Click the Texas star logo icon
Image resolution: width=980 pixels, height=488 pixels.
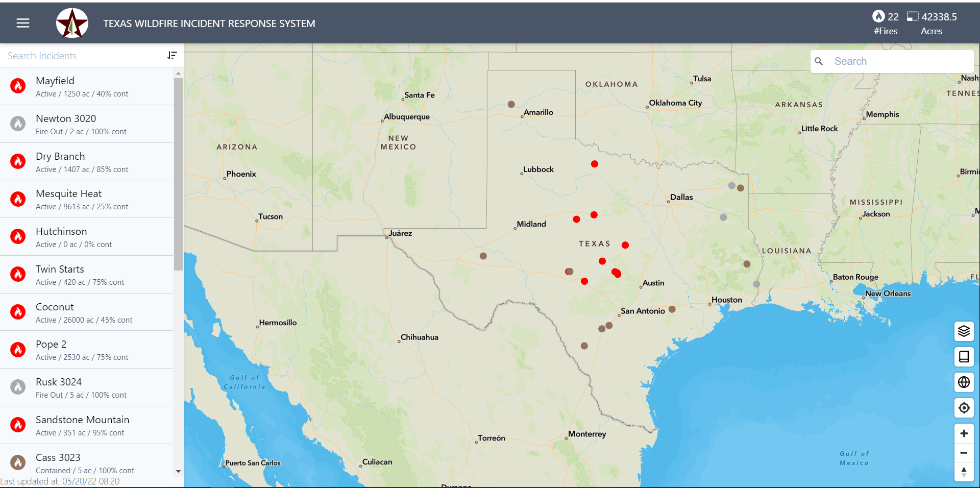[72, 23]
